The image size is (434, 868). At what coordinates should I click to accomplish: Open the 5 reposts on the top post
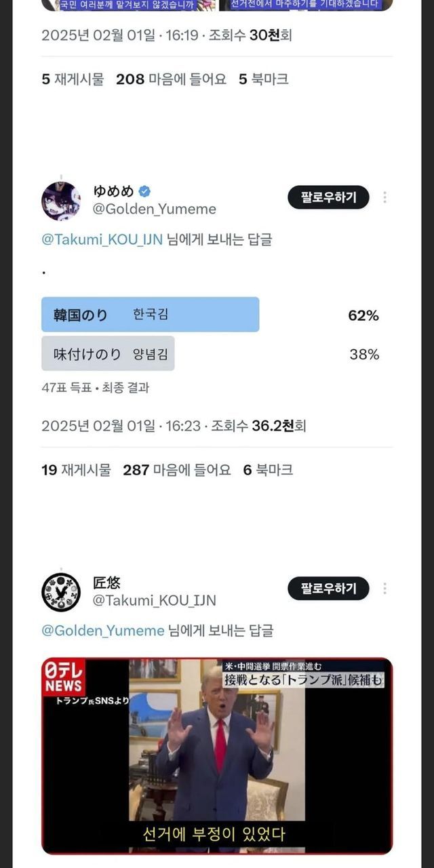[x=73, y=79]
